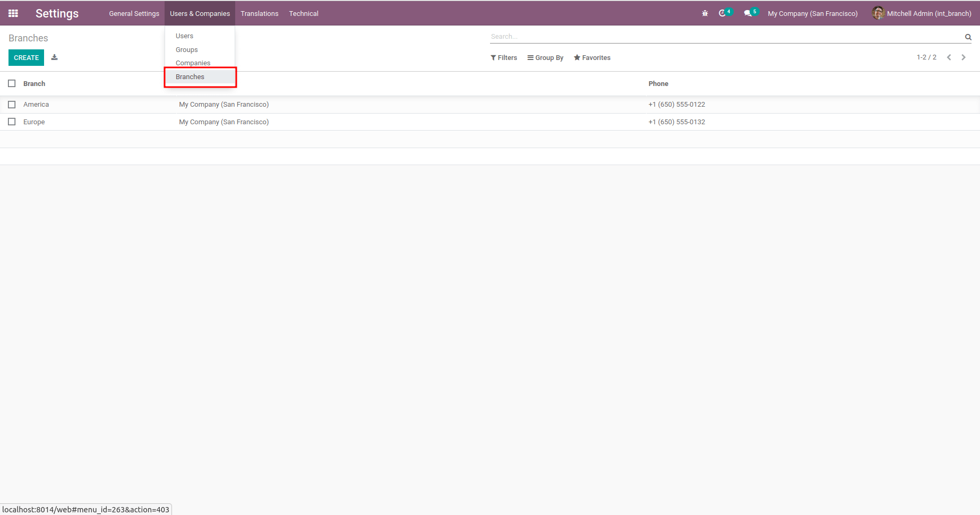Tick the Europe branch checkbox

[12, 122]
